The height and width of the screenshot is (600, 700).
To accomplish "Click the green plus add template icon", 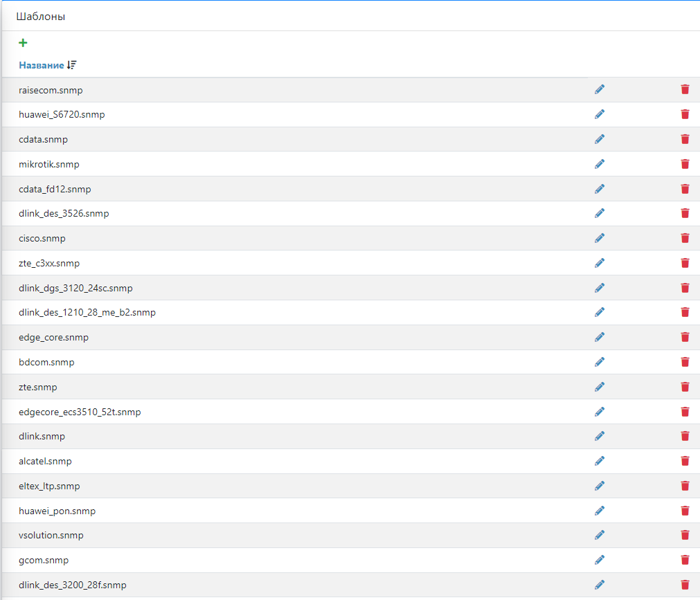I will 23,43.
